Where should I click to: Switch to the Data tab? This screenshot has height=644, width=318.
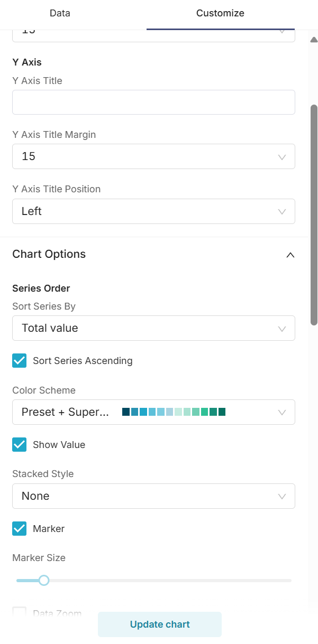(60, 13)
